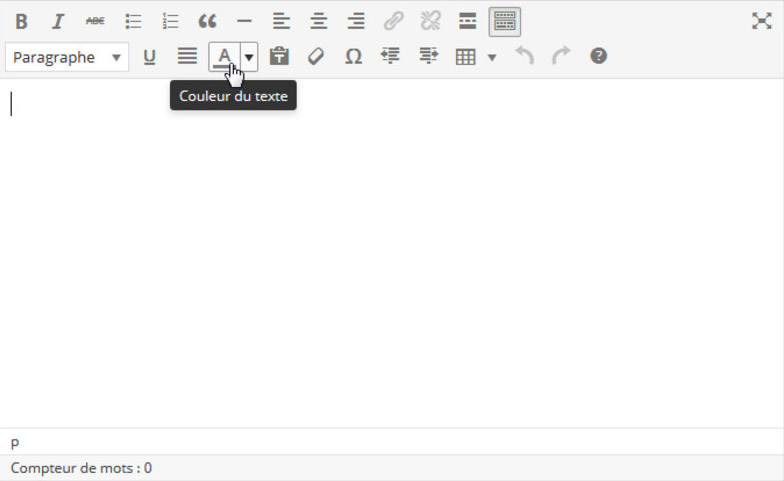The image size is (784, 481).
Task: Enter distraction-free fullscreen mode
Action: tap(762, 21)
